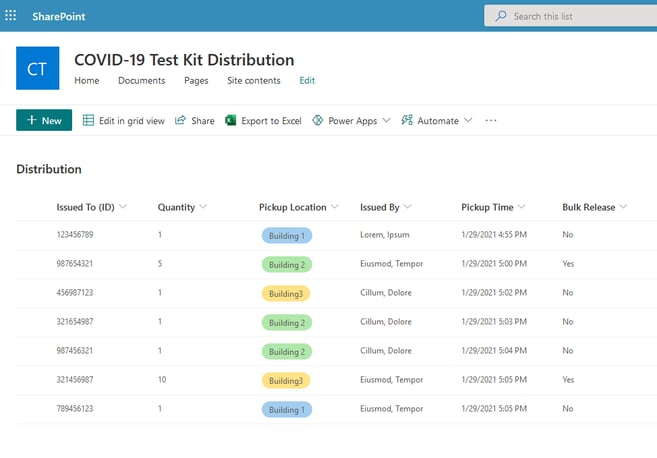Select ID 987456321 cell
The height and width of the screenshot is (458, 657).
[75, 350]
